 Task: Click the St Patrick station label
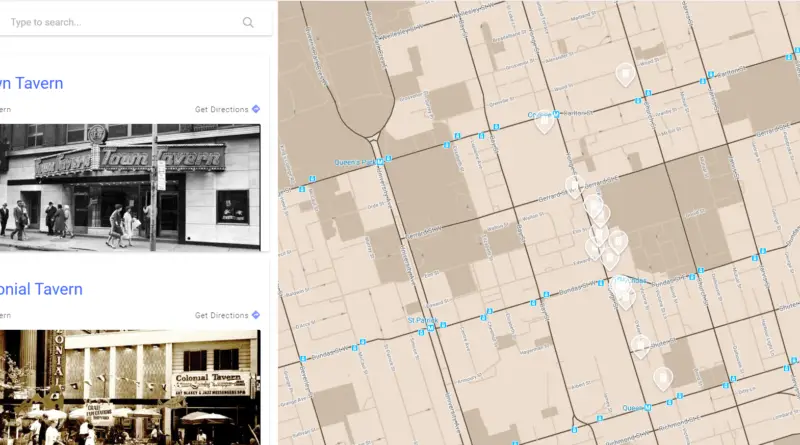[x=423, y=320]
